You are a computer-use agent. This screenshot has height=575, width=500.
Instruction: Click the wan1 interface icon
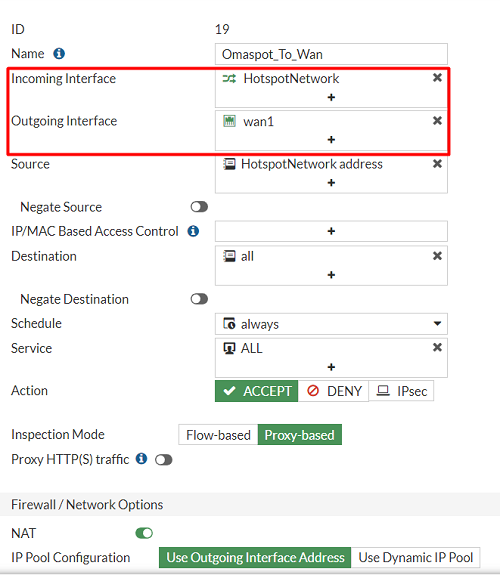pyautogui.click(x=229, y=121)
